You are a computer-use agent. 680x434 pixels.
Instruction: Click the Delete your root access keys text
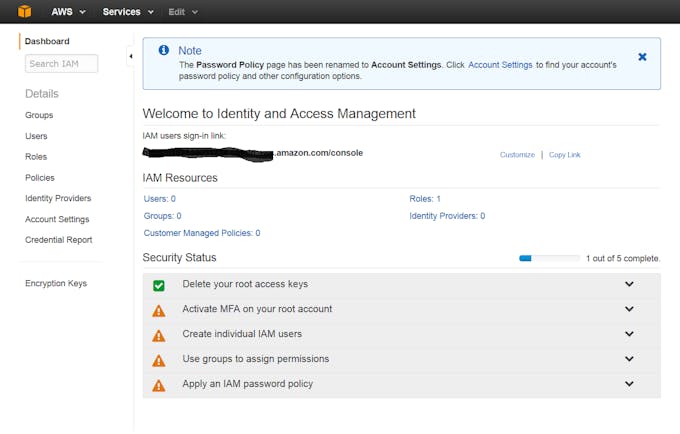click(245, 284)
